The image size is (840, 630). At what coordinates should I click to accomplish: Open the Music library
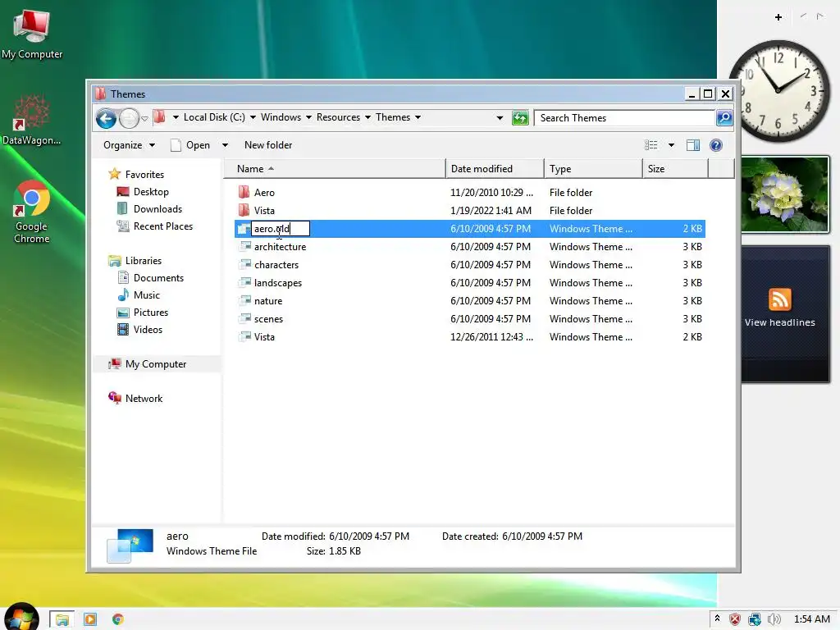click(139, 295)
